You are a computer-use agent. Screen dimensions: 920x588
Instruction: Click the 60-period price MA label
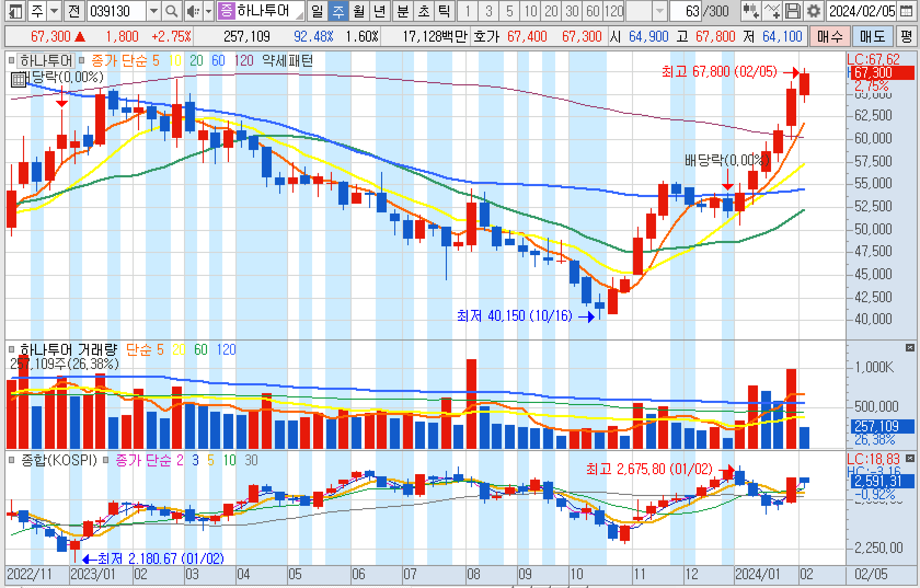218,61
